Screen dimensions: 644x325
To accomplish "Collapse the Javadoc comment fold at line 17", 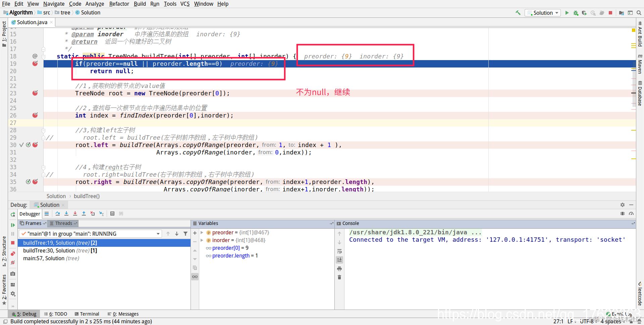I will pyautogui.click(x=44, y=49).
